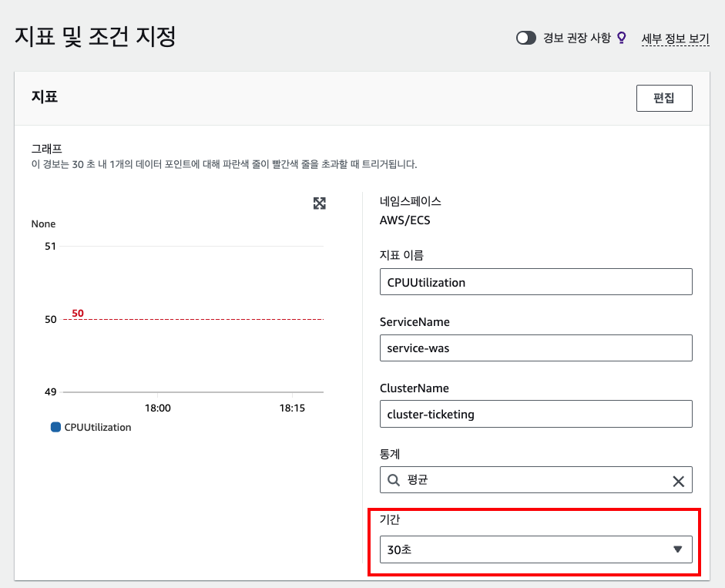Image resolution: width=725 pixels, height=588 pixels.
Task: Click the 49 value on the y-axis
Action: [x=50, y=391]
